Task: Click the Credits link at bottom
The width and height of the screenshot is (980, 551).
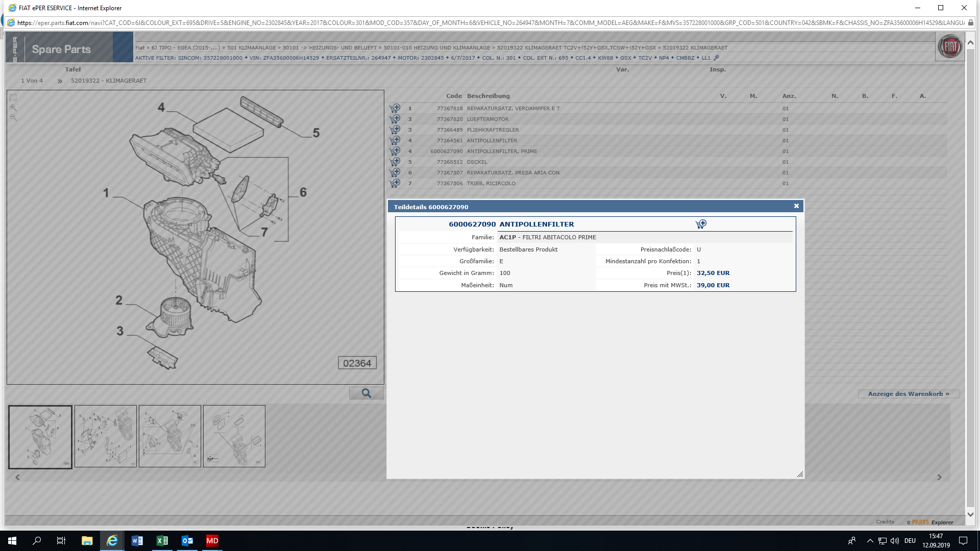Action: 885,521
